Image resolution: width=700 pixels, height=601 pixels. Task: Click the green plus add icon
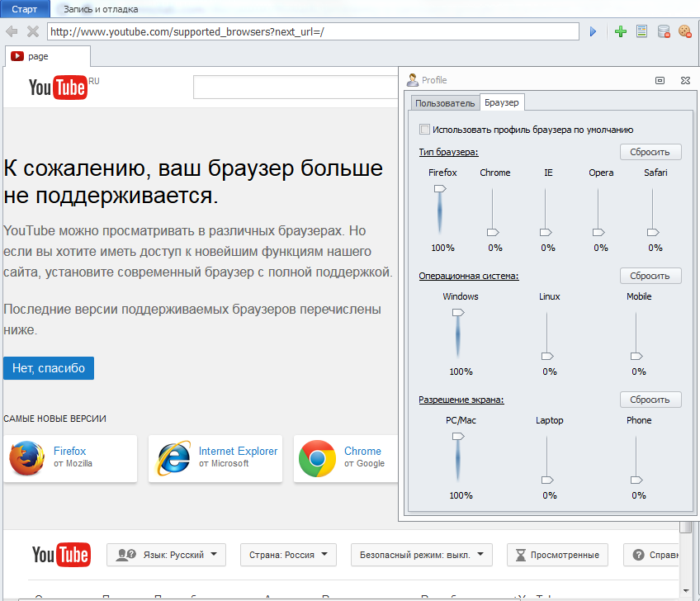click(x=621, y=31)
